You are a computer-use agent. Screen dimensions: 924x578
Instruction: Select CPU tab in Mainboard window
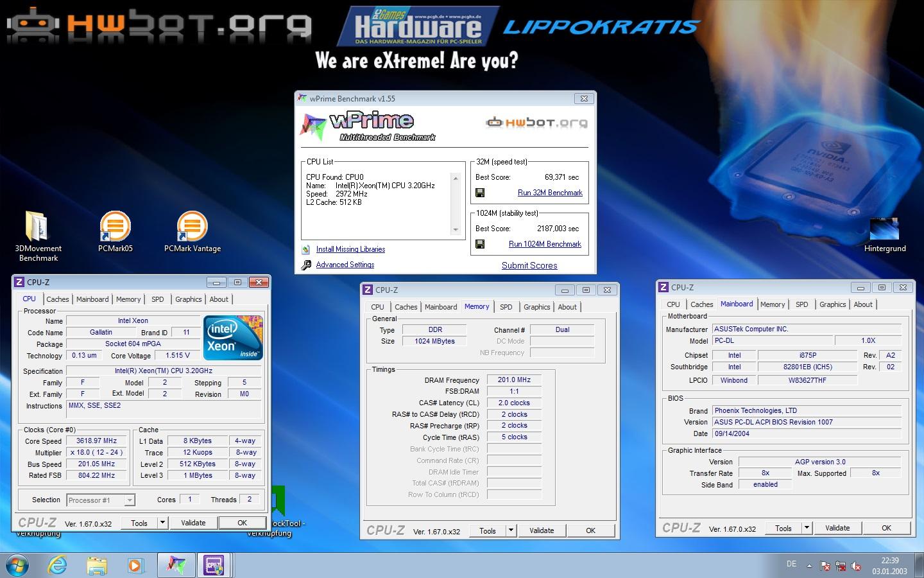tap(673, 304)
